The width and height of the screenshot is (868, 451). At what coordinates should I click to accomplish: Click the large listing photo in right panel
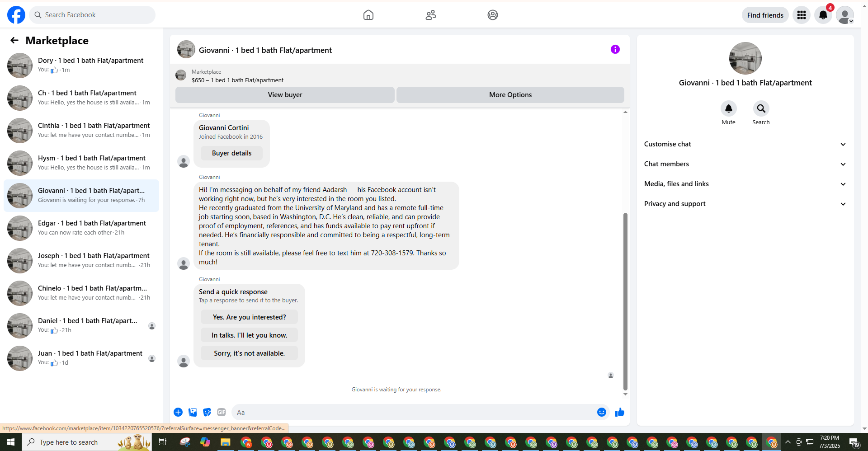pyautogui.click(x=745, y=58)
